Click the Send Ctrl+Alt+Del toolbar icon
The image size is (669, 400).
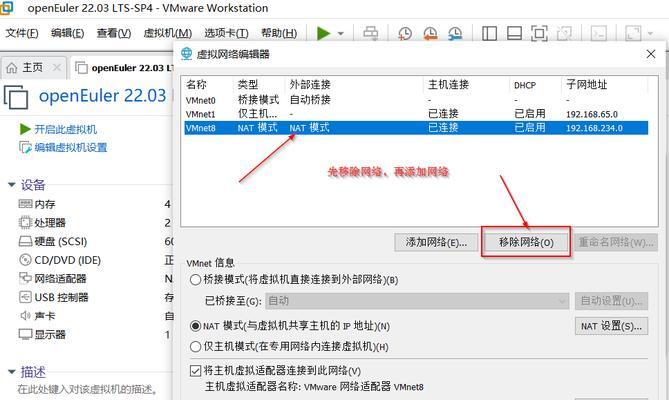(370, 33)
